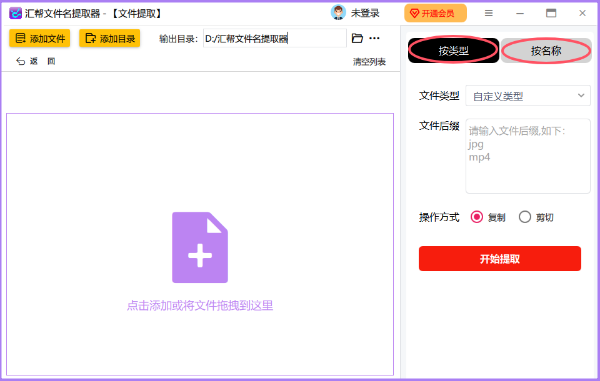Close the application window
Image resolution: width=600 pixels, height=381 pixels.
pyautogui.click(x=582, y=13)
